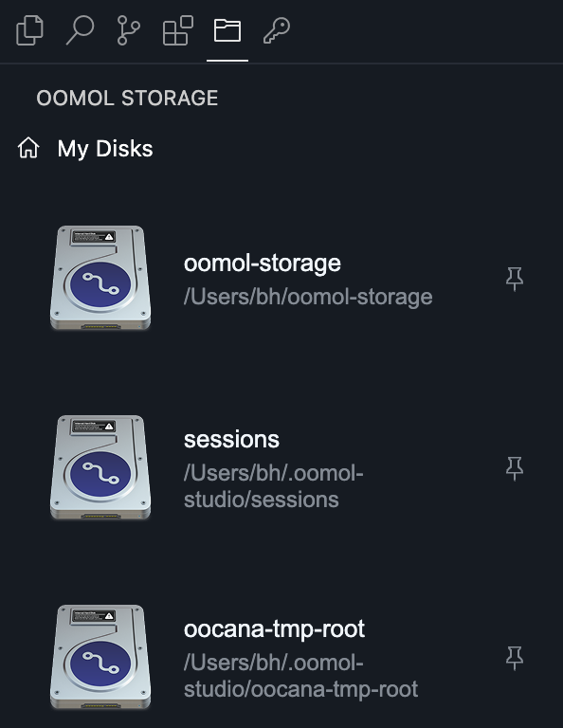Click the oocana-tmp-root disk drive image

click(x=100, y=657)
